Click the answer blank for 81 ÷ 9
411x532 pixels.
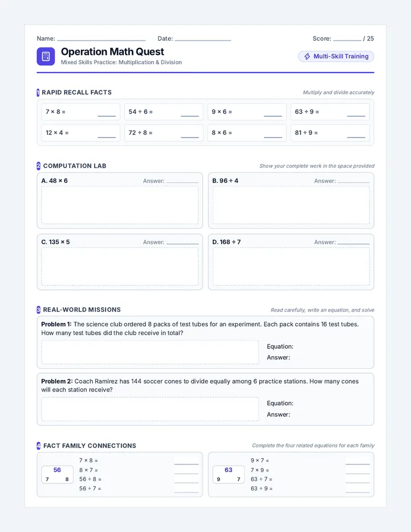(x=356, y=136)
